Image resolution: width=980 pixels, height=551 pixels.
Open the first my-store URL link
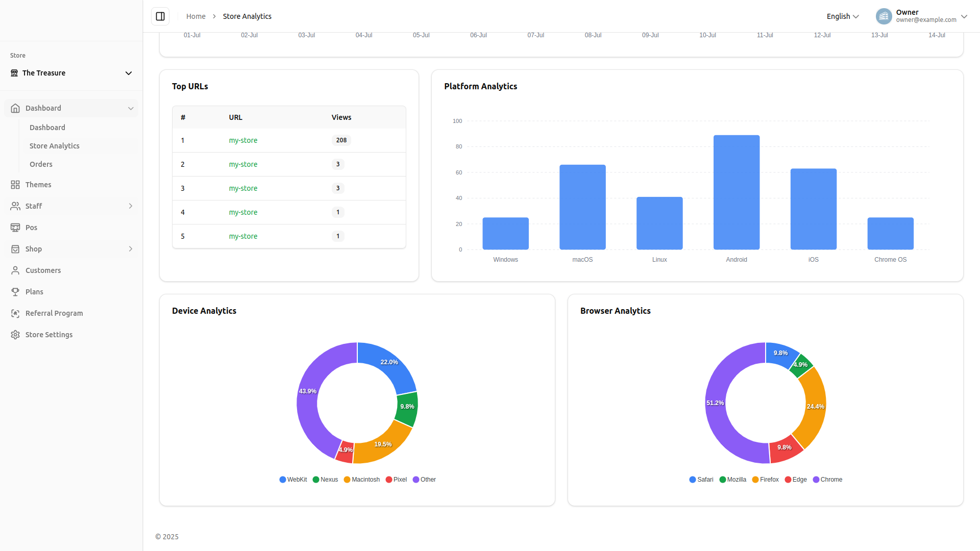pos(243,140)
